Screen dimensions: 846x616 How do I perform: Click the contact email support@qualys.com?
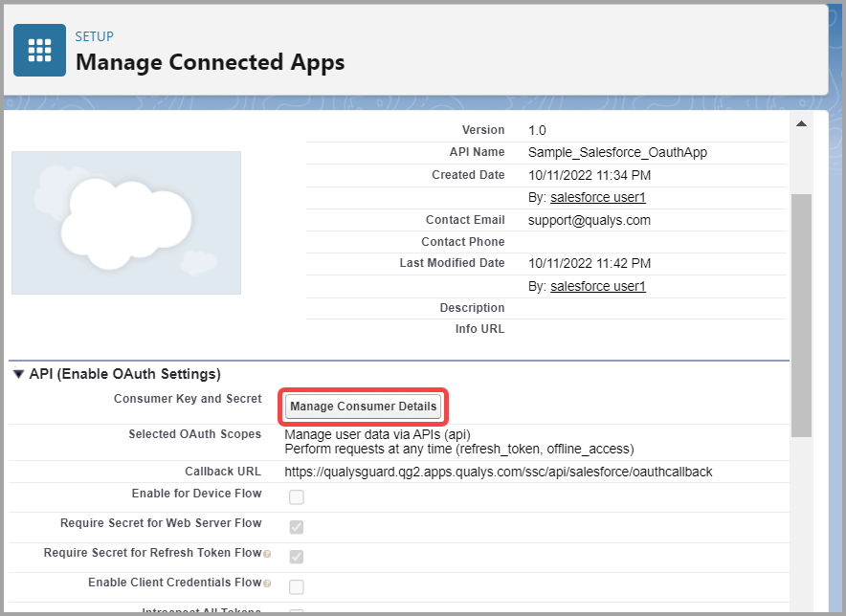(590, 220)
